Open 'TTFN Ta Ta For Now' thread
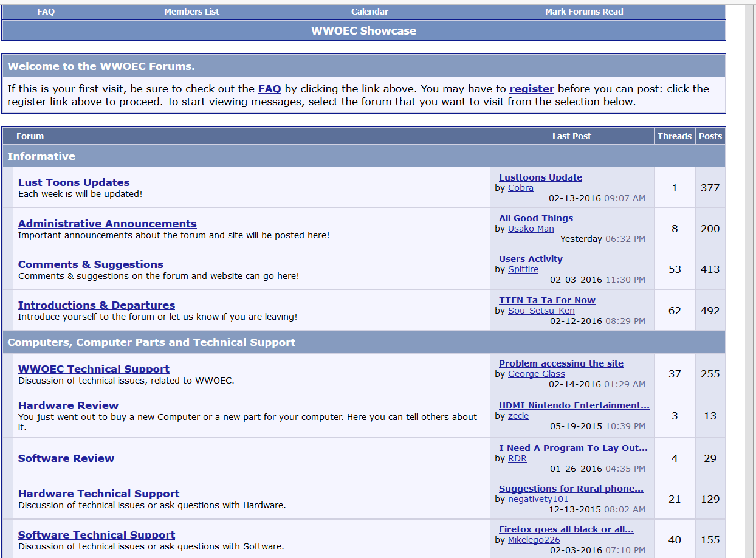 tap(547, 300)
